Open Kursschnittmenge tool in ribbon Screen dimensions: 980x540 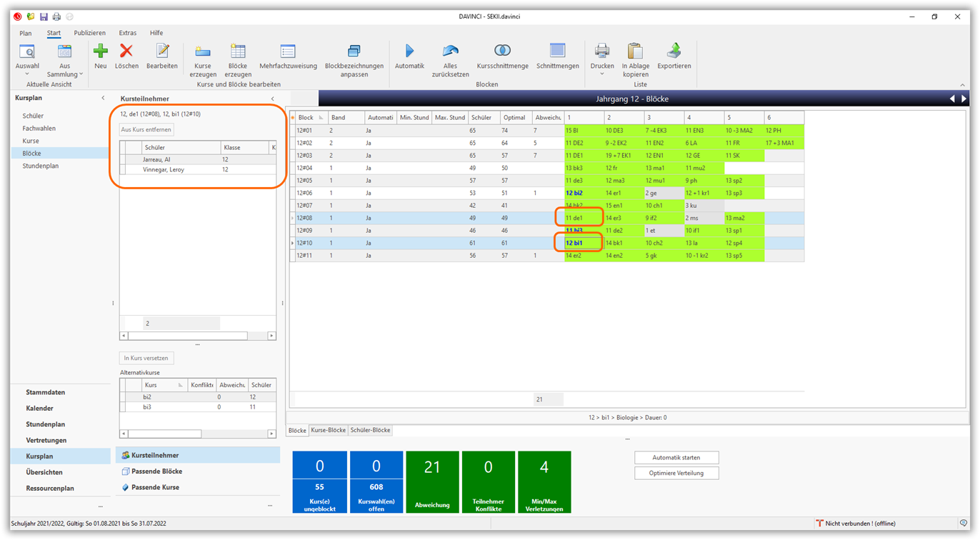pos(502,51)
